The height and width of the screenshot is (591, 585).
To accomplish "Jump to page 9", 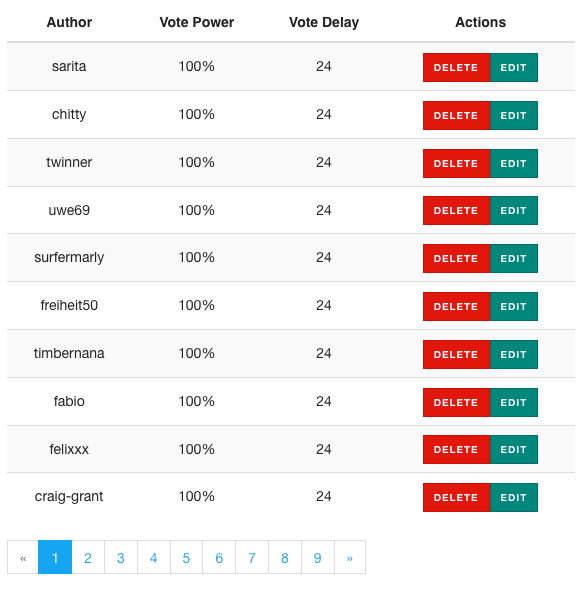I will (318, 557).
